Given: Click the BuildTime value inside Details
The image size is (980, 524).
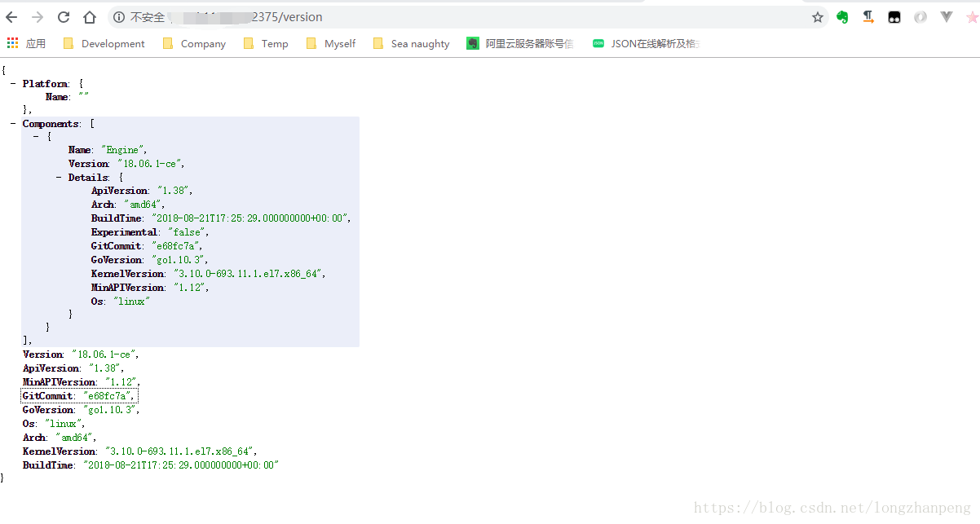Looking at the screenshot, I should (251, 218).
